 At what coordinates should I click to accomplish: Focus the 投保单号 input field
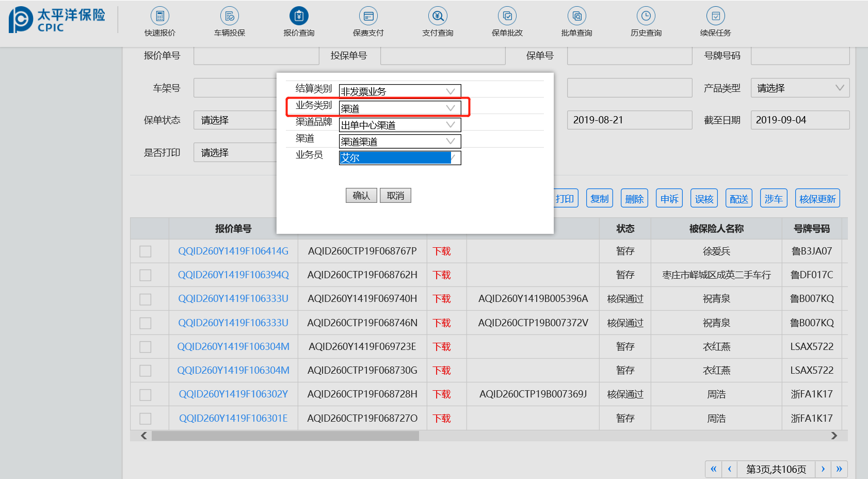click(x=443, y=56)
